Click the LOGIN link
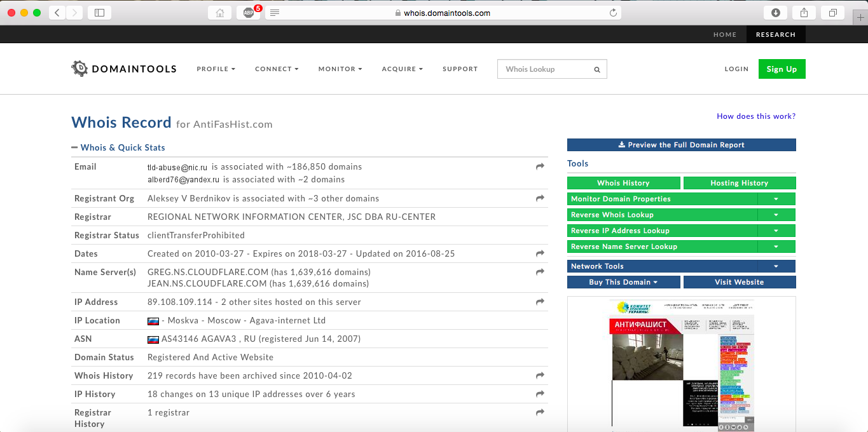Screen dimensions: 868x432 (x=736, y=69)
